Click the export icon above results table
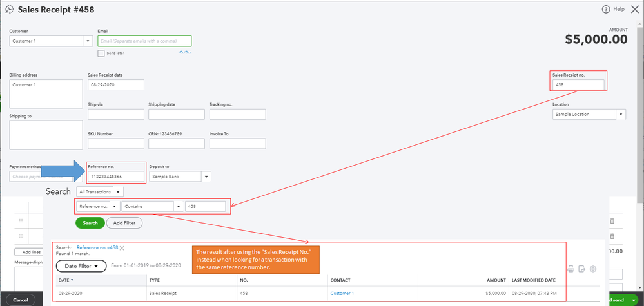The width and height of the screenshot is (644, 306). pyautogui.click(x=581, y=269)
